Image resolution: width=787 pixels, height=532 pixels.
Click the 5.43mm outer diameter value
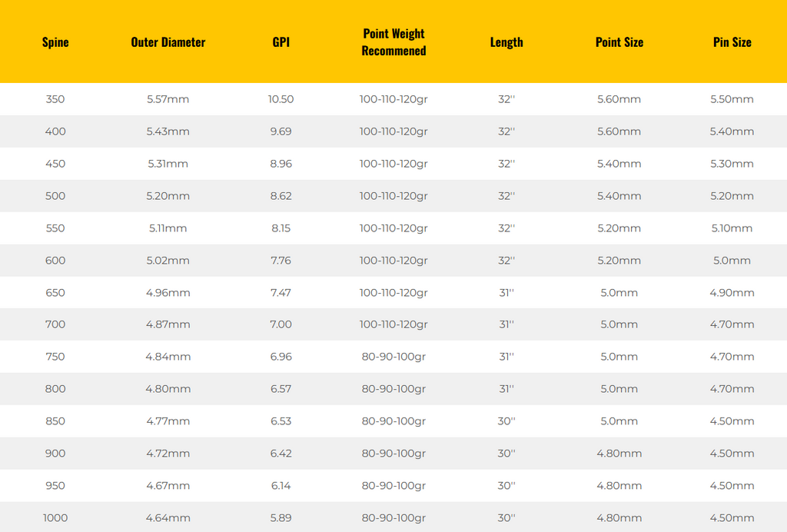pos(168,131)
